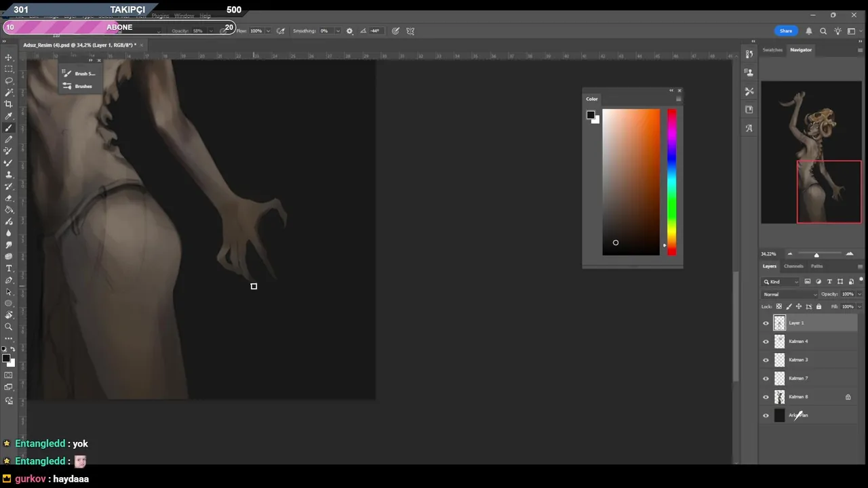Close the Color panel
Screen dimensions: 868x488
[679, 90]
